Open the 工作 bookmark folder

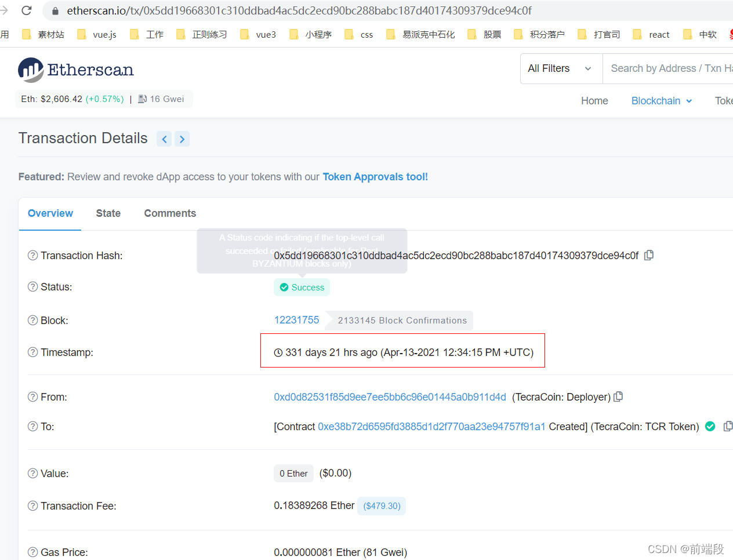(147, 34)
